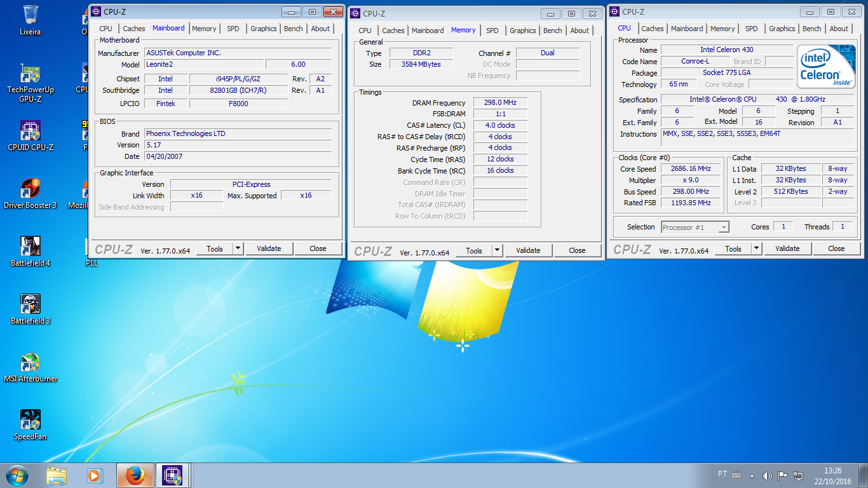The image size is (868, 488).
Task: Open SPD tab in Memory window
Action: 492,30
